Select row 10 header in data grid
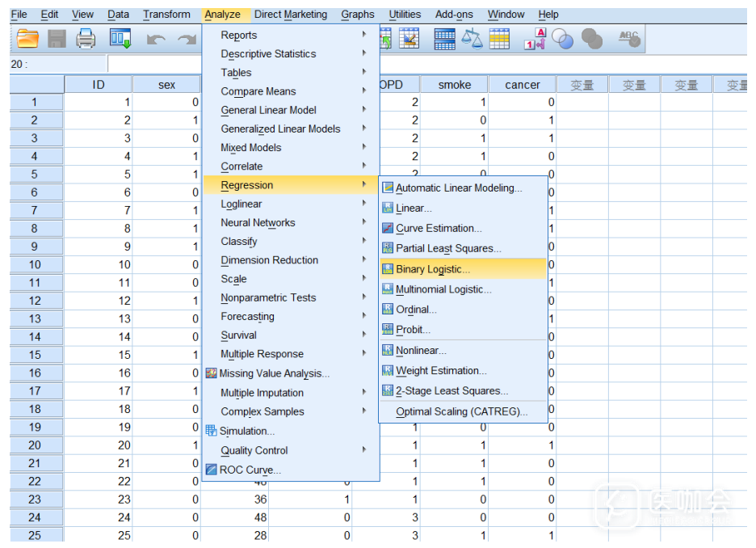756x548 pixels. pos(35,265)
